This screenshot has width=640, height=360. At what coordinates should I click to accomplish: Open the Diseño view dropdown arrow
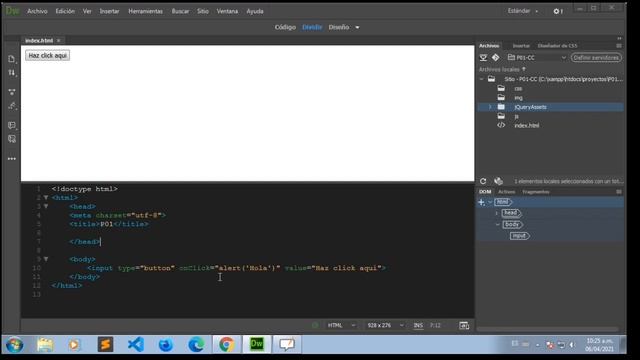[x=357, y=28]
